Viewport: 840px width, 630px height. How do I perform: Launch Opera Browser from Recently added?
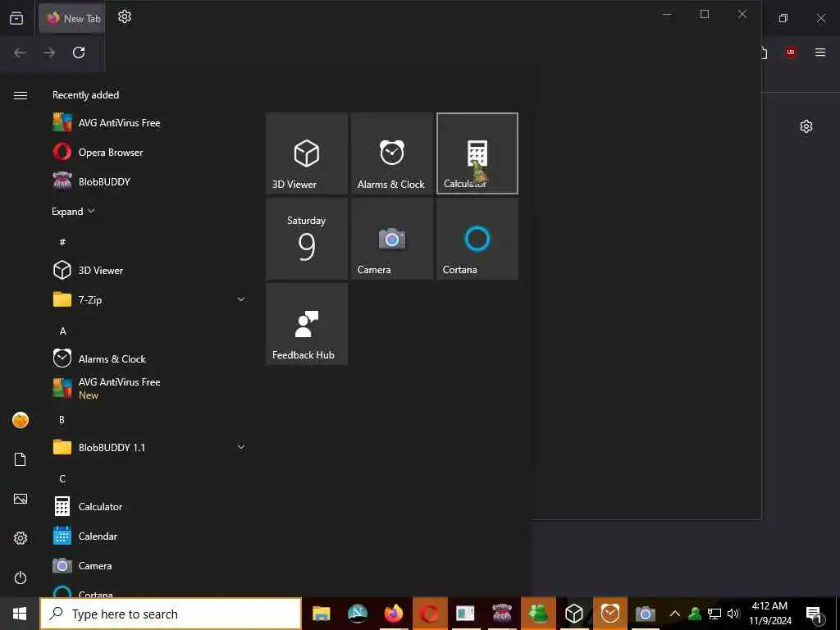click(x=149, y=152)
